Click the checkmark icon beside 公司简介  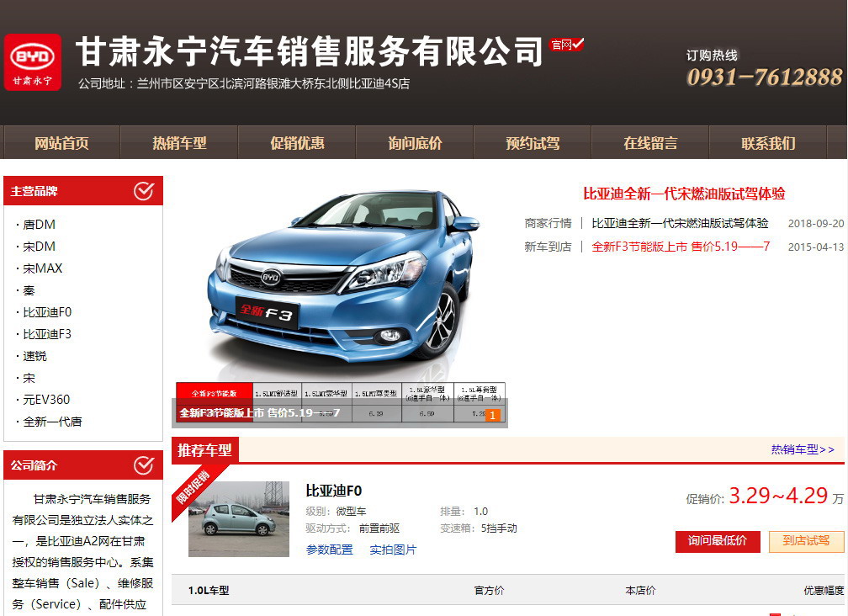point(144,465)
